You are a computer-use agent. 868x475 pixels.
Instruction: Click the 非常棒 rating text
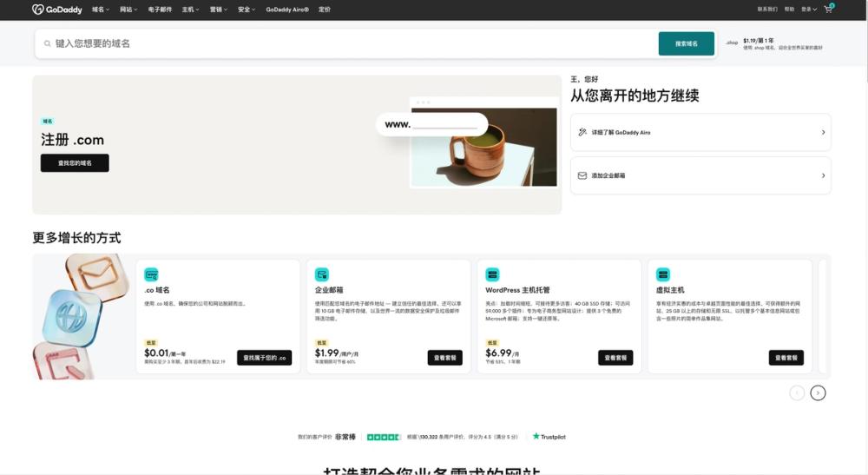point(345,437)
